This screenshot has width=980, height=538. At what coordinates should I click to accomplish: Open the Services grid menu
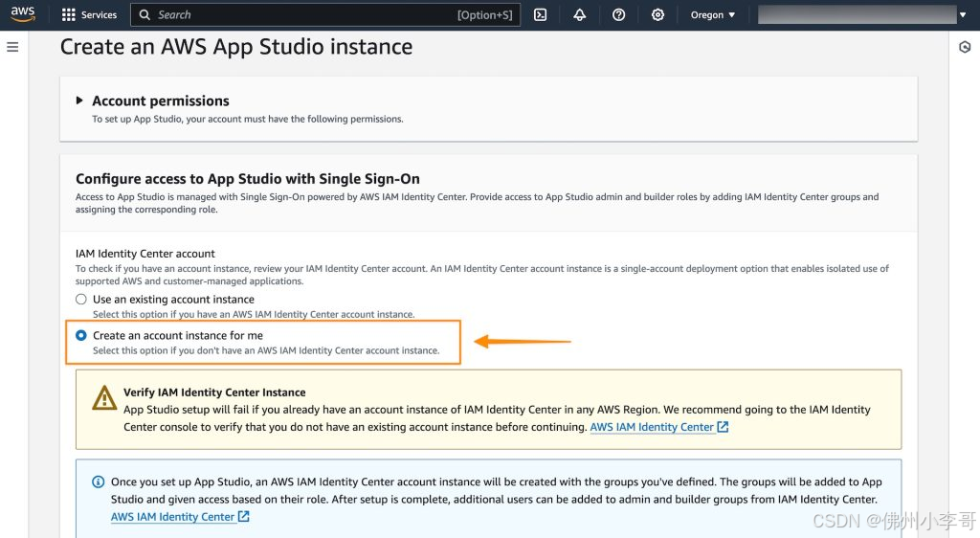tap(69, 15)
